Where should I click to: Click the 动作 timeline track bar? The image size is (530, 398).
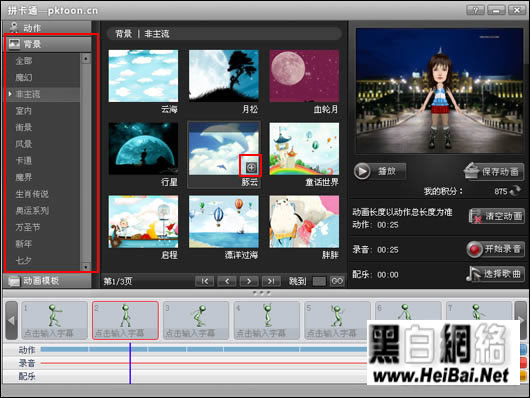(203, 349)
